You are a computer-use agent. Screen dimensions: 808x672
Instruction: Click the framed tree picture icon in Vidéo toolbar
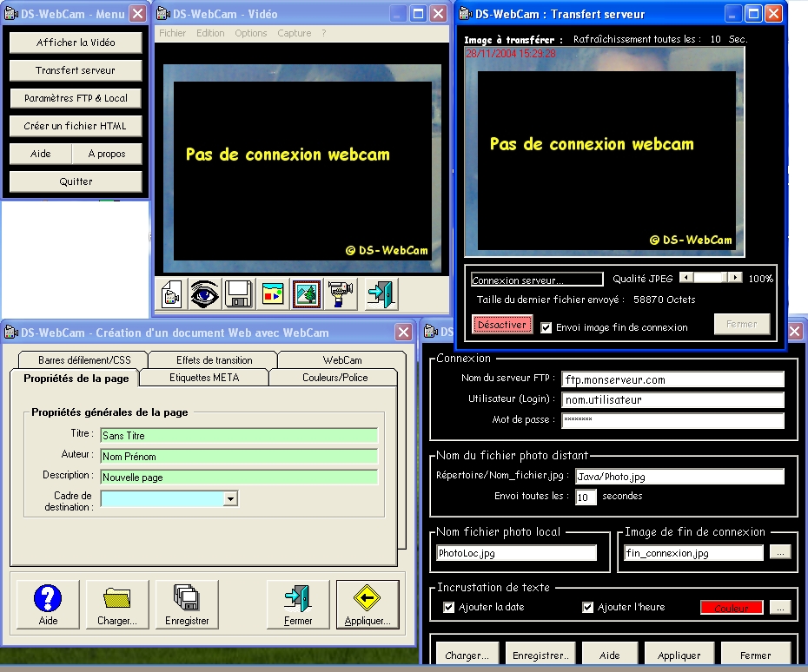pos(307,294)
